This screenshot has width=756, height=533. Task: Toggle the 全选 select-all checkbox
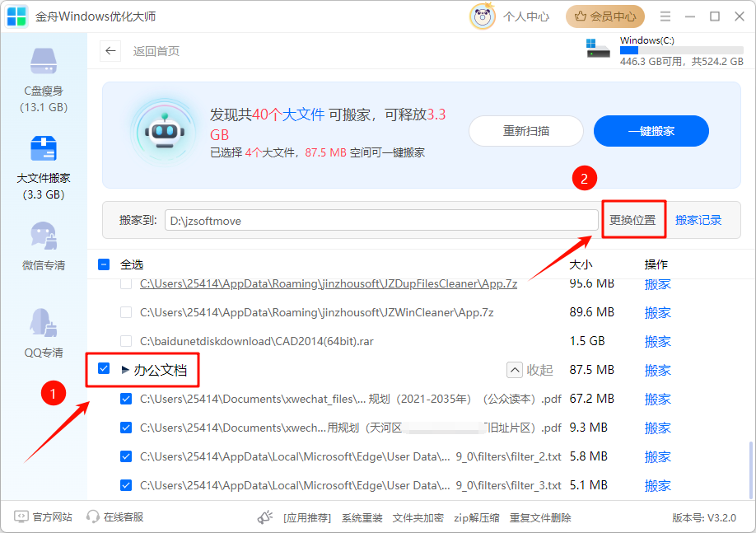104,264
